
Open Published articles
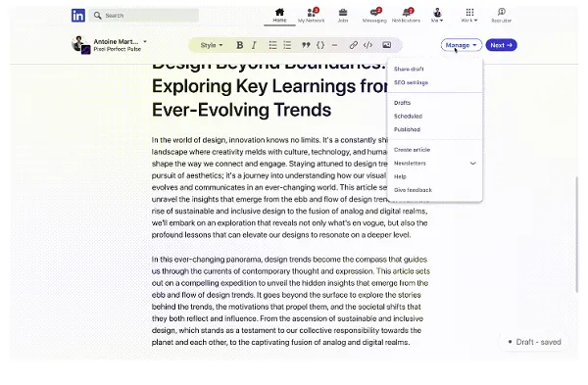point(407,129)
